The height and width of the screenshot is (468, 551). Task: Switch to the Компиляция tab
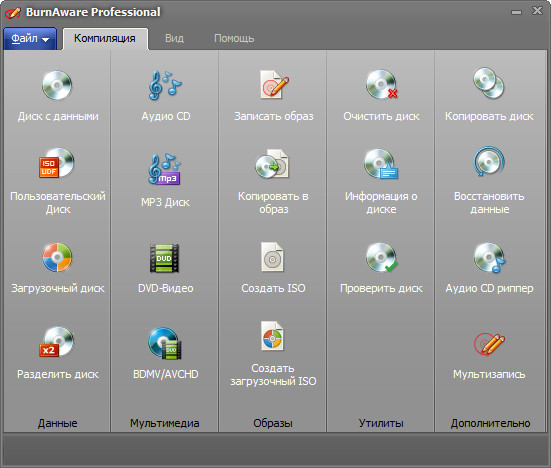point(105,38)
